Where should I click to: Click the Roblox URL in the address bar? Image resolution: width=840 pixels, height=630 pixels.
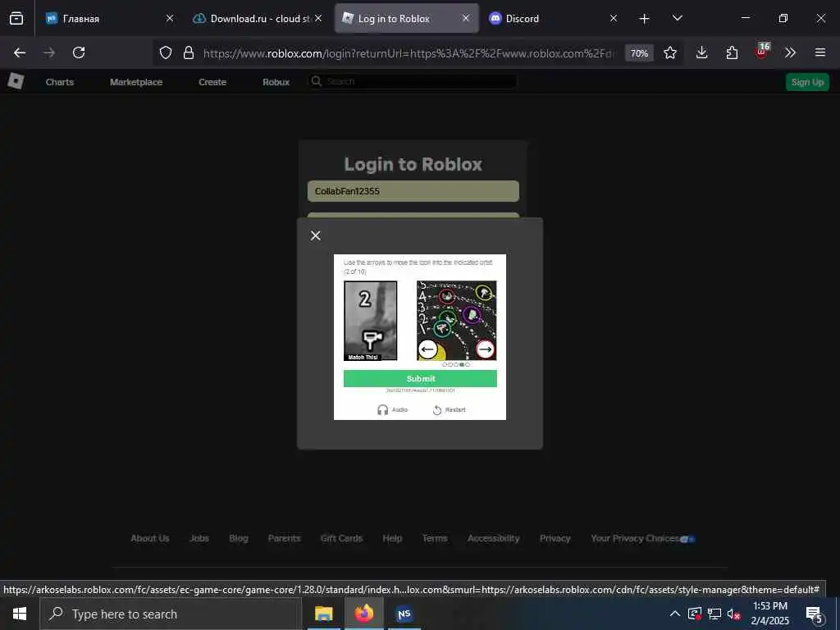tap(409, 53)
